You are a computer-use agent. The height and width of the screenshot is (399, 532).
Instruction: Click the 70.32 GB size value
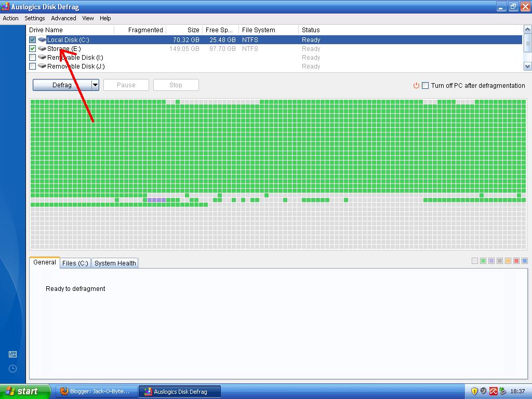(187, 39)
